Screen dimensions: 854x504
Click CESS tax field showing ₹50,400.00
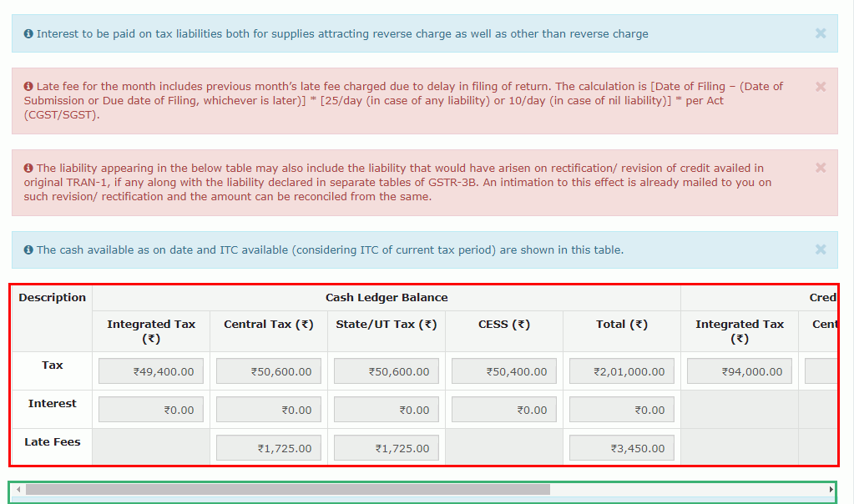click(x=504, y=371)
